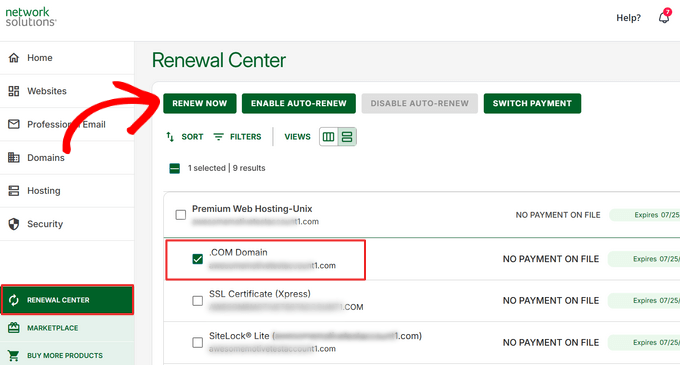
Task: Click Enable Auto-Renew button
Action: tap(299, 103)
